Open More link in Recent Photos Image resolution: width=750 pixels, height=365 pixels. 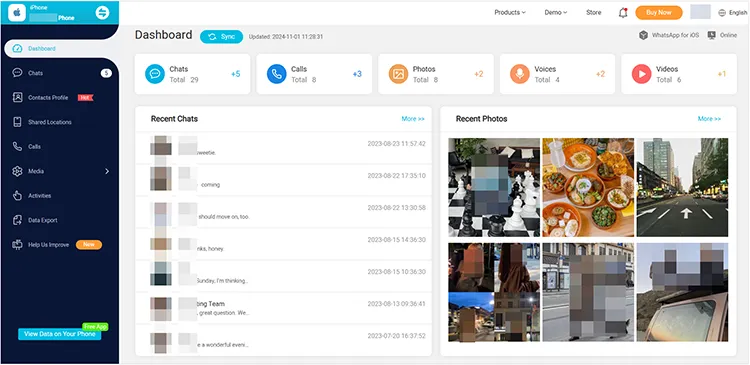pos(709,119)
